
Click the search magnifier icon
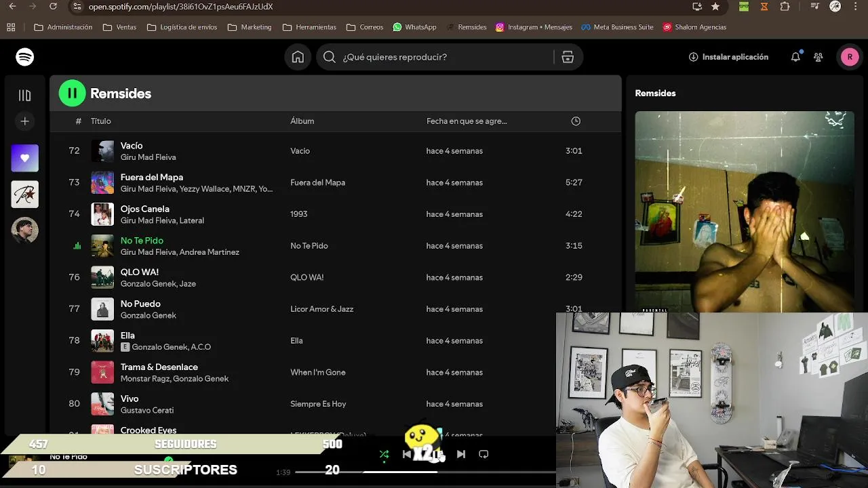point(330,57)
